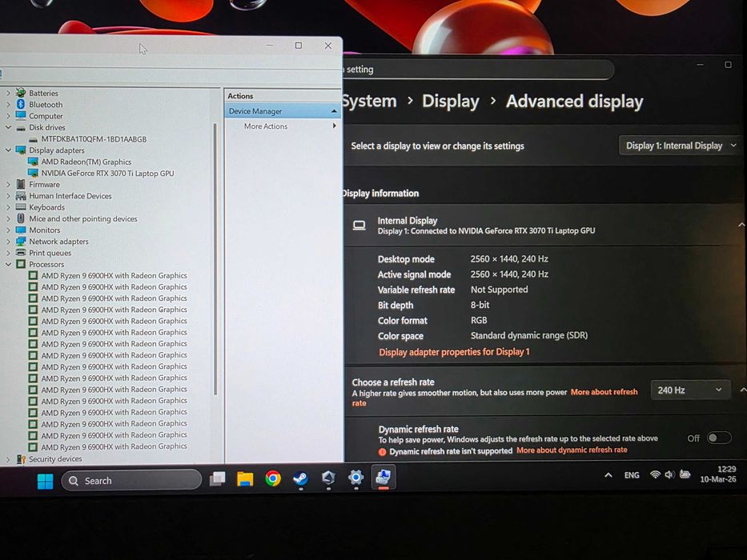
Task: Click More about dynamic refresh rate link
Action: click(572, 450)
